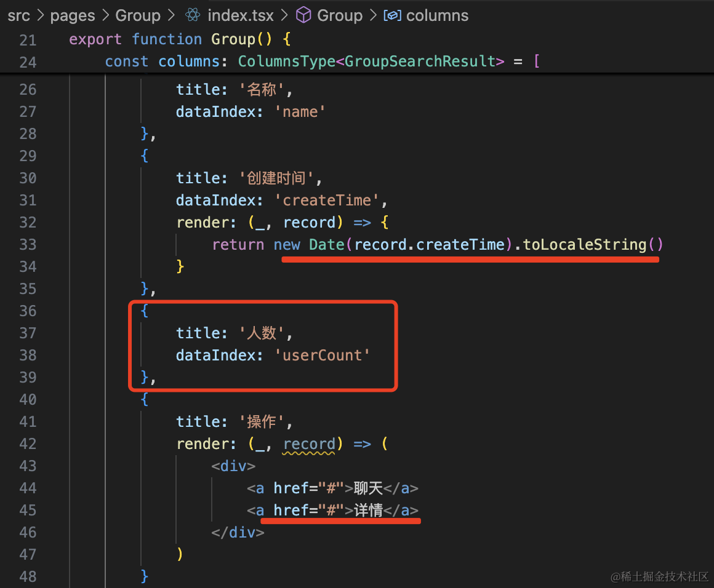This screenshot has height=588, width=714.
Task: Open the src breadcrumb segment
Action: click(x=18, y=15)
